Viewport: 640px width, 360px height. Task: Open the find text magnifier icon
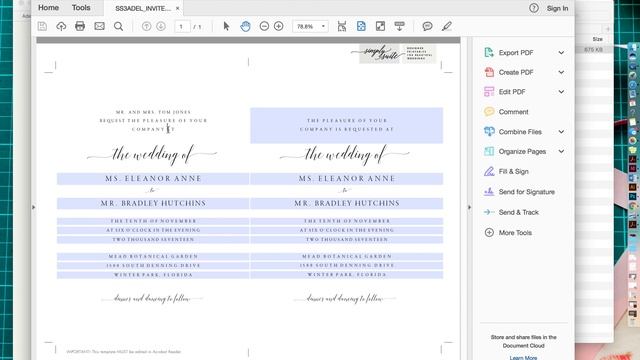coord(118,27)
